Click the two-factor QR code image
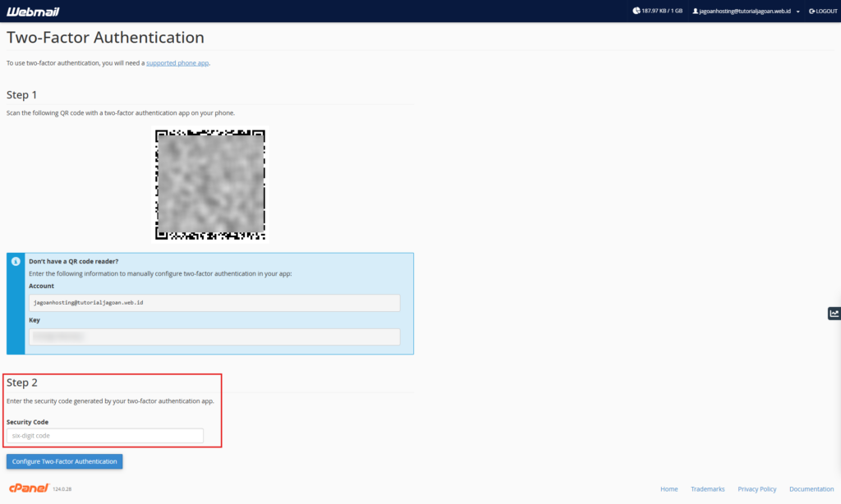This screenshot has width=841, height=504. tap(210, 185)
